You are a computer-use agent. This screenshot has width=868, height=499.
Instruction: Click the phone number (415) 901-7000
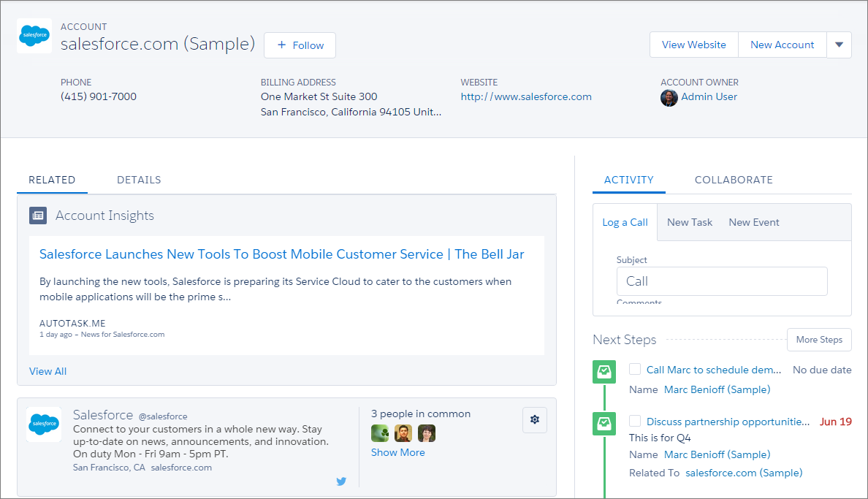pos(99,96)
